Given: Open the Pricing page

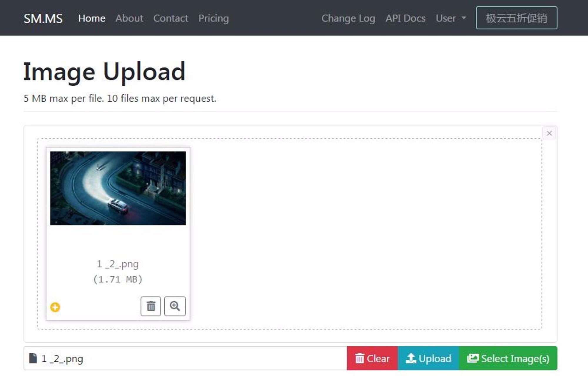Looking at the screenshot, I should [x=213, y=18].
